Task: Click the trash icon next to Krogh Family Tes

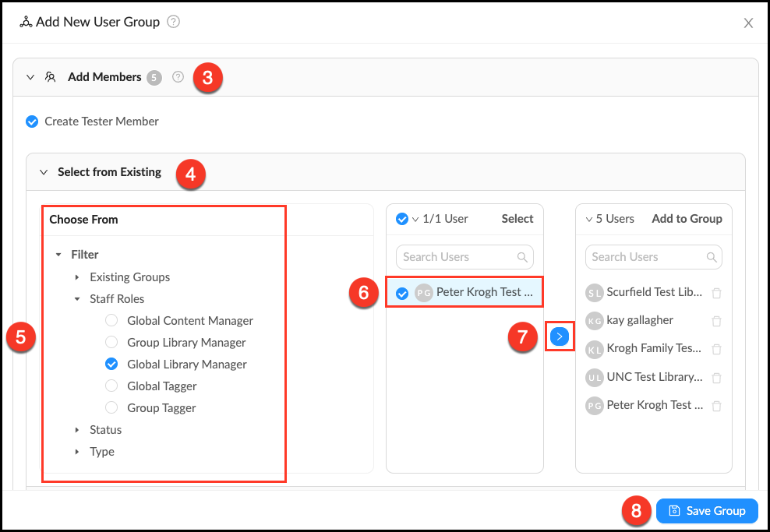Action: coord(716,348)
